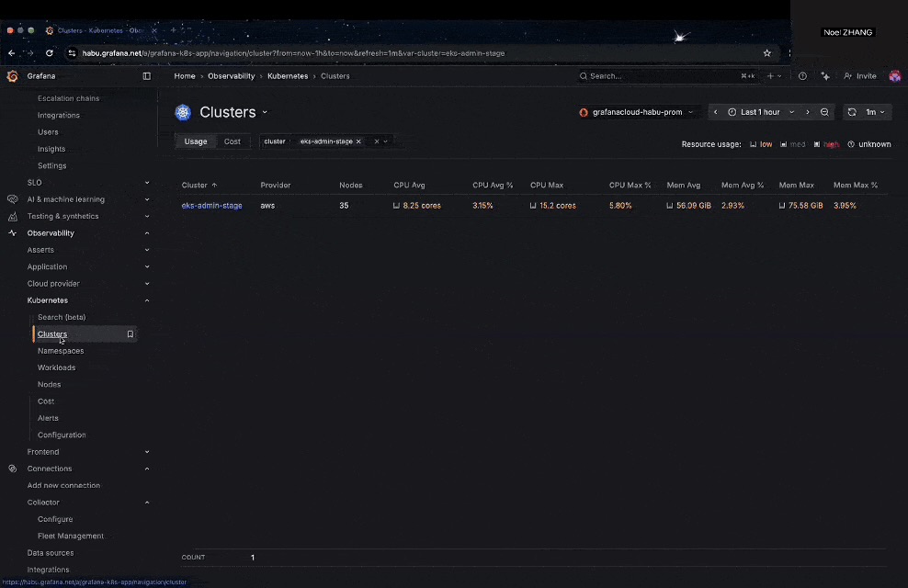The image size is (908, 588).
Task: Collapse the Kubernetes submenu chevron
Action: pyautogui.click(x=147, y=300)
